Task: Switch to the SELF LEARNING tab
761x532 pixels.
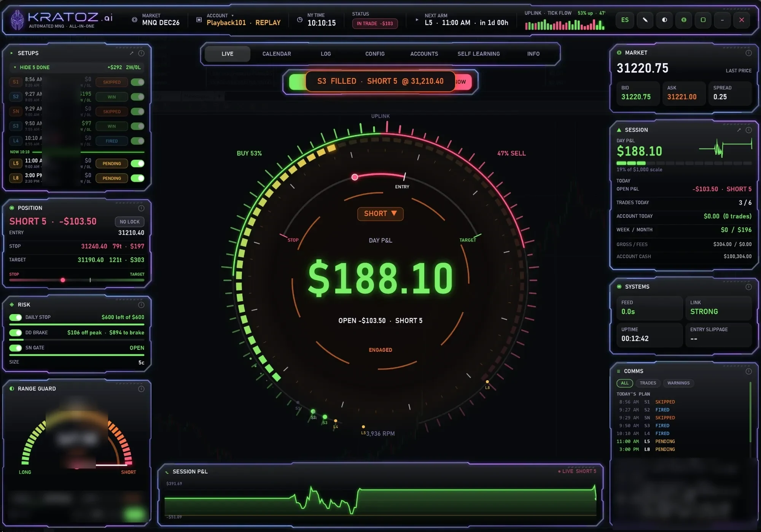Action: pyautogui.click(x=479, y=54)
